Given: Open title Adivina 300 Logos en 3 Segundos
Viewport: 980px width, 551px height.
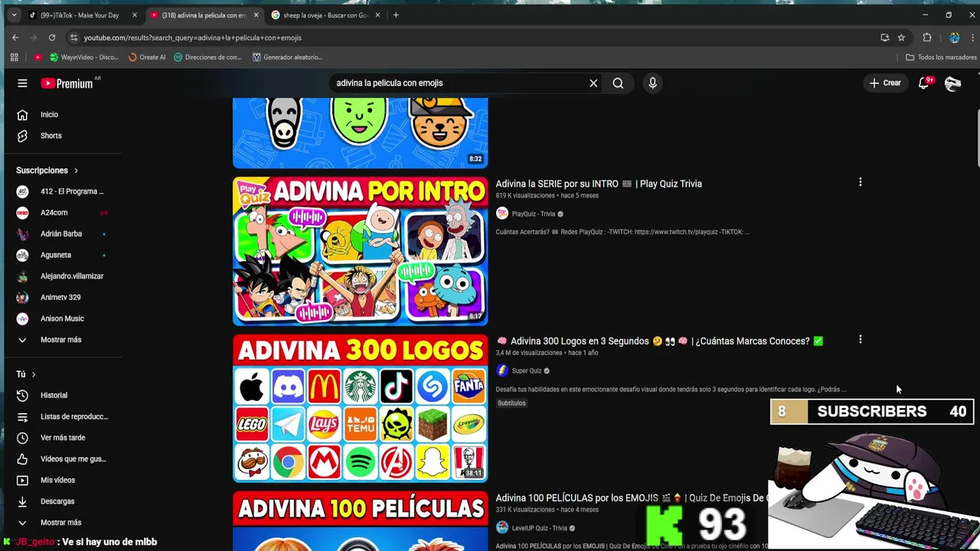Looking at the screenshot, I should pyautogui.click(x=660, y=341).
